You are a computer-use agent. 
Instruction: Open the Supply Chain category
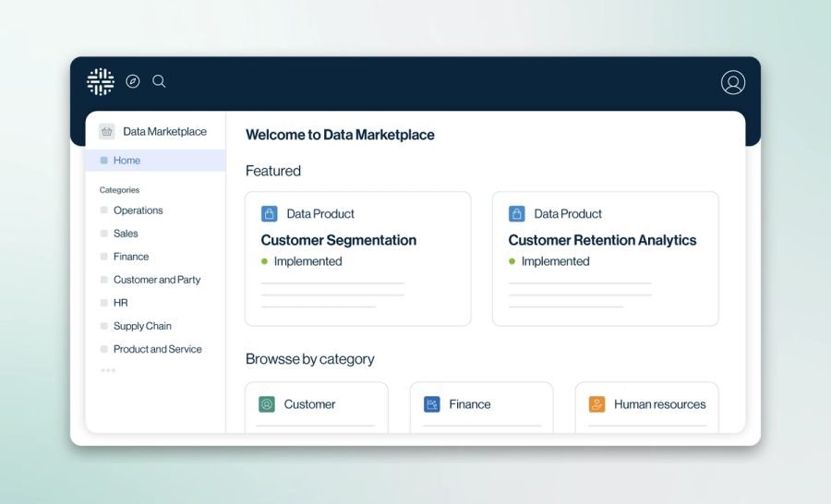142,326
